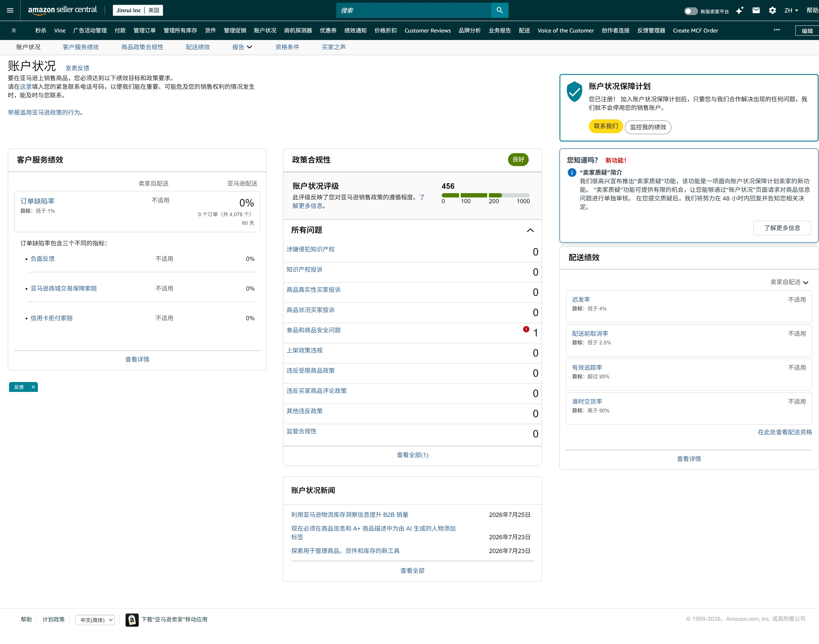Open 广告活动管理 in the nav bar
Viewport: 819px width, 644px height.
[x=90, y=31]
